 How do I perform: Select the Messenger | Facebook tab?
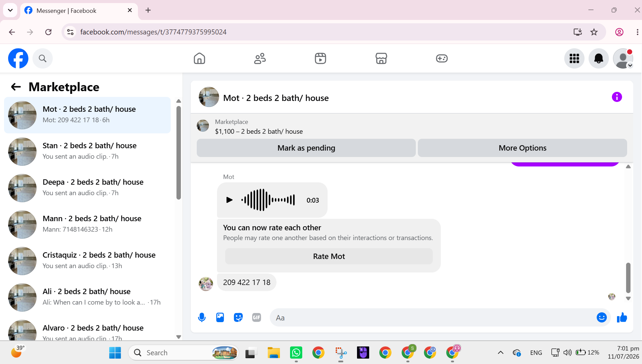[79, 10]
